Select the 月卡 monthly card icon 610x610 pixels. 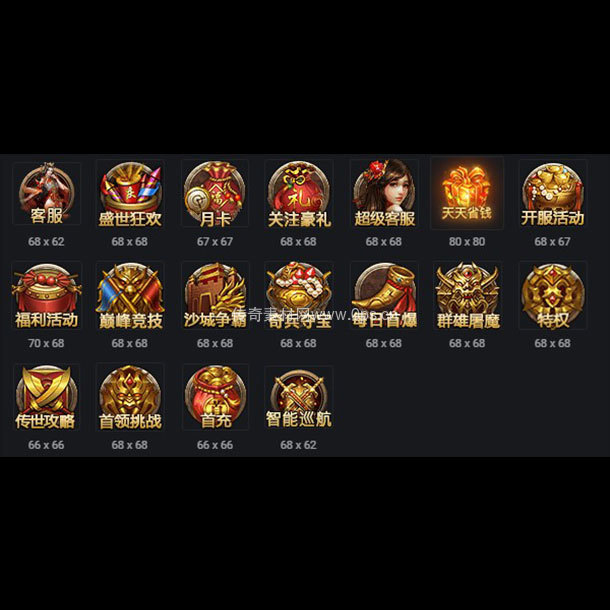[x=215, y=193]
